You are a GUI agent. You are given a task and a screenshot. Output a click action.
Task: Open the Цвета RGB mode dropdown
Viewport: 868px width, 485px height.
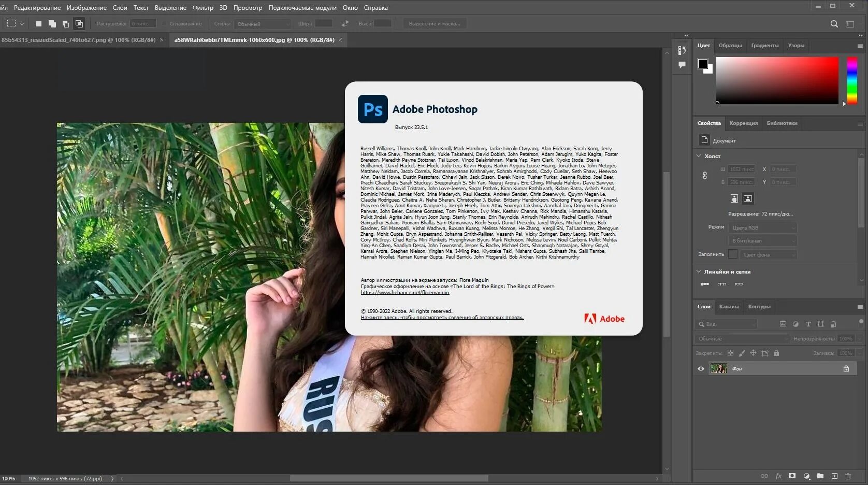(762, 228)
